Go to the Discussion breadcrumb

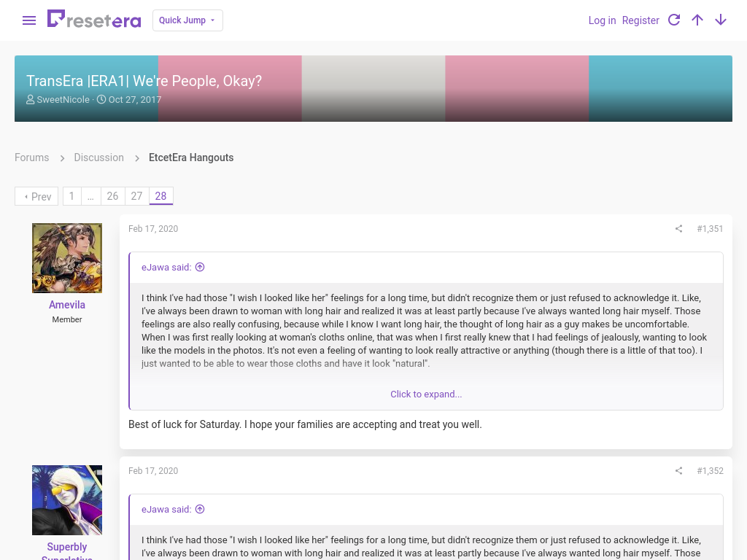[98, 157]
